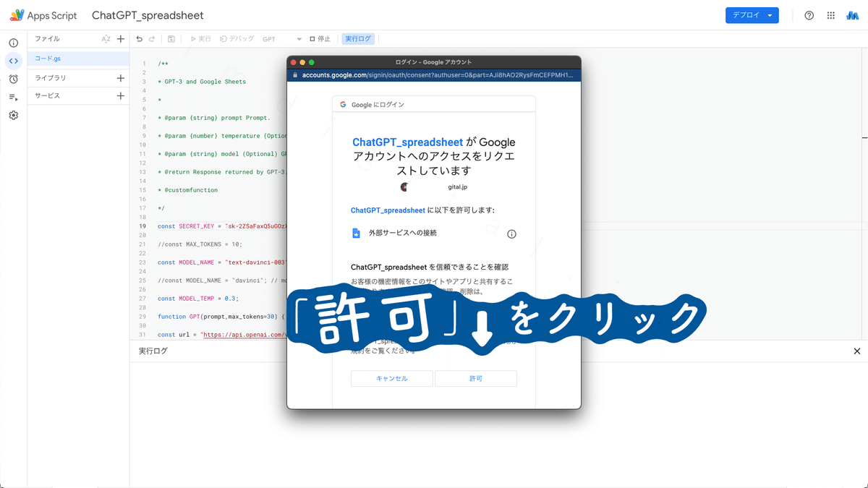Click the account avatar in header
The width and height of the screenshot is (868, 488).
pos(852,15)
